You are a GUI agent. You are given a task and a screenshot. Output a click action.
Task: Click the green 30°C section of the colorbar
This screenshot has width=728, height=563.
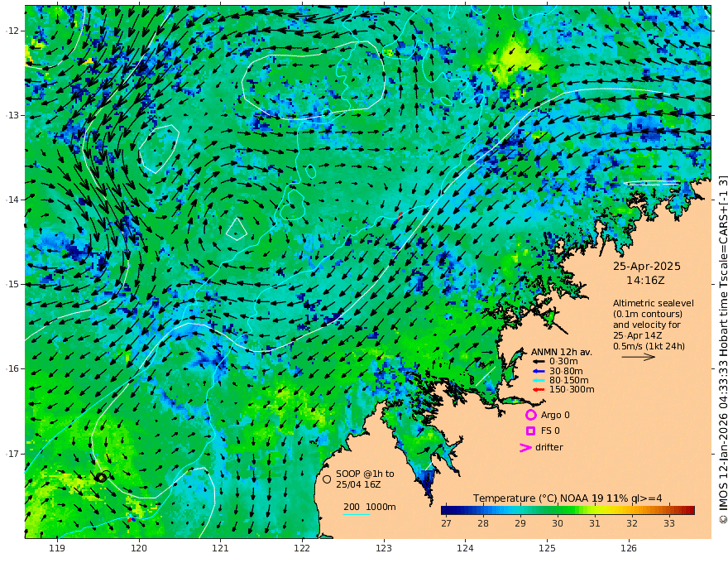pyautogui.click(x=557, y=511)
